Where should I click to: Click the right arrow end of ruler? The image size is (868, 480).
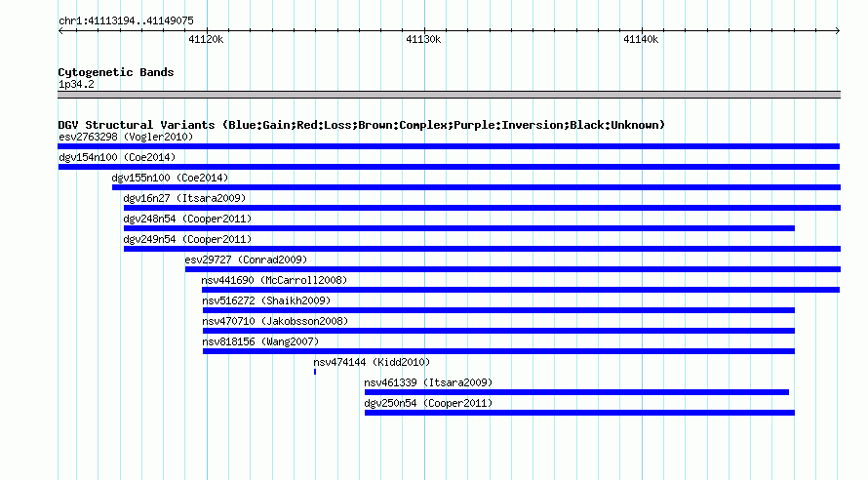(838, 30)
